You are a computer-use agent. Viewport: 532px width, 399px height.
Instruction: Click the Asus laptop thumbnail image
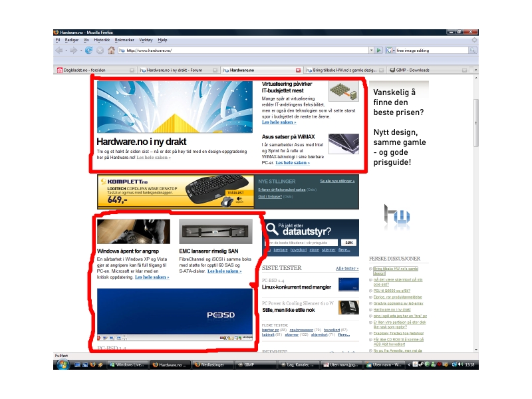[x=344, y=144]
